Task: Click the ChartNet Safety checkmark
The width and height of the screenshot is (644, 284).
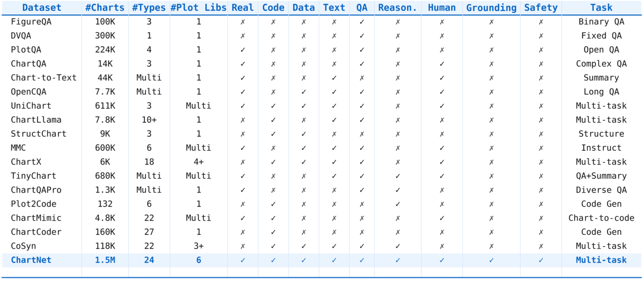Action: pyautogui.click(x=541, y=260)
